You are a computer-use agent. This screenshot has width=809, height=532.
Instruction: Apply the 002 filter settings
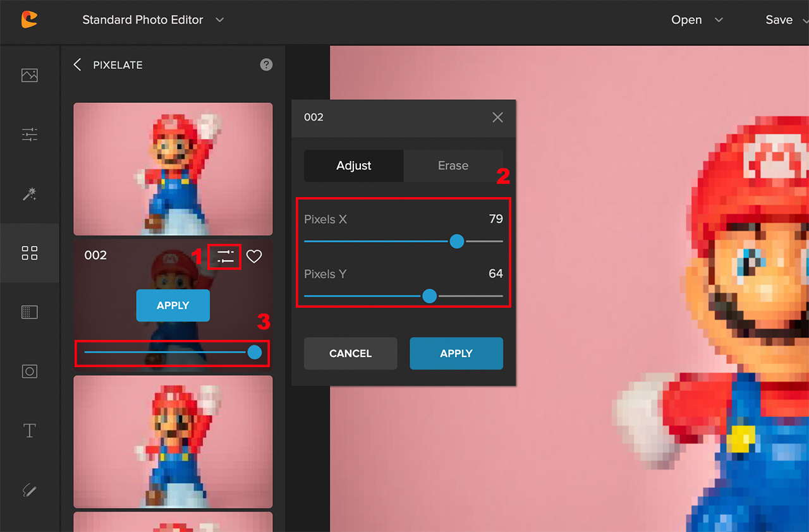pyautogui.click(x=456, y=353)
